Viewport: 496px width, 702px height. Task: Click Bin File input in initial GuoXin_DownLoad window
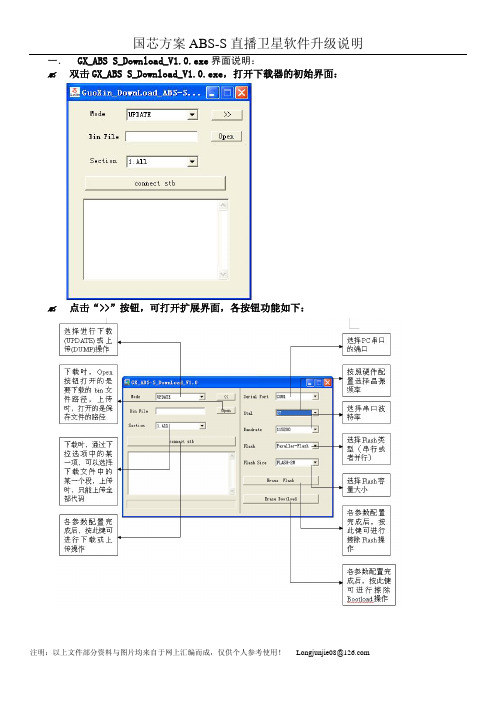pyautogui.click(x=161, y=137)
